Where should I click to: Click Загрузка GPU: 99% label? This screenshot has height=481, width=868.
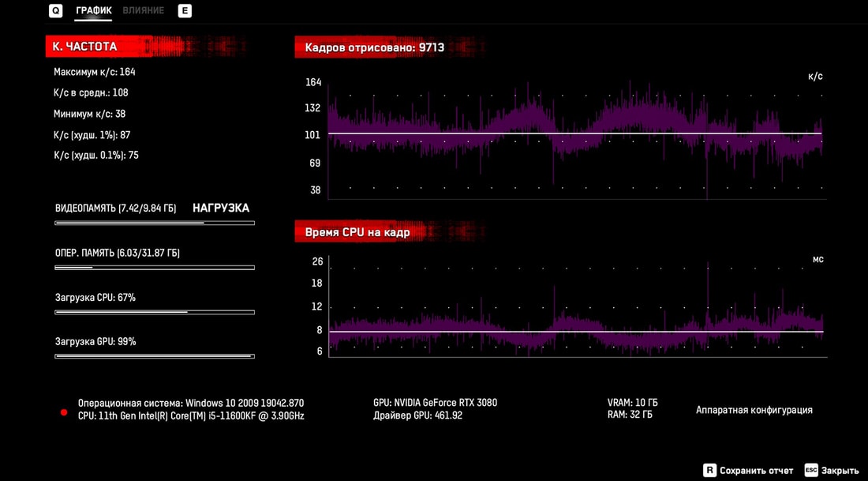pos(95,342)
